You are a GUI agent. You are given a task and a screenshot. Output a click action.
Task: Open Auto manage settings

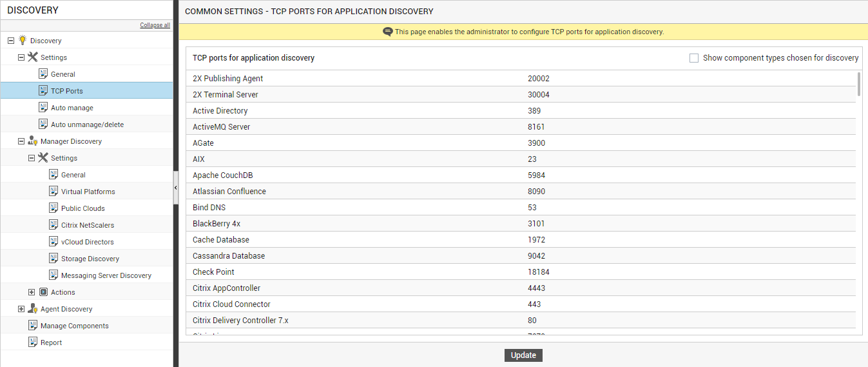point(72,108)
